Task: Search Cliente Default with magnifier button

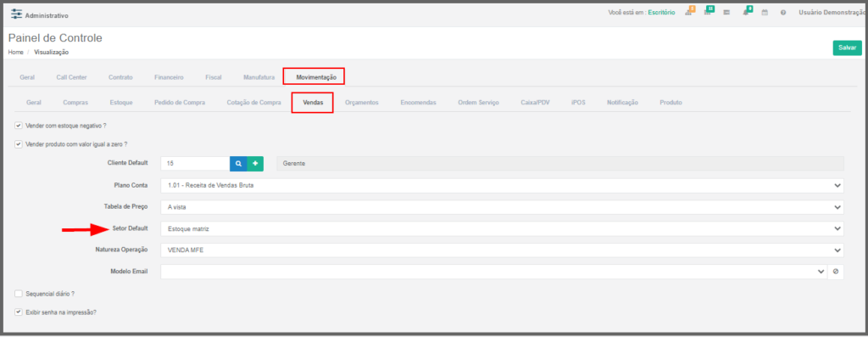Action: coord(238,164)
